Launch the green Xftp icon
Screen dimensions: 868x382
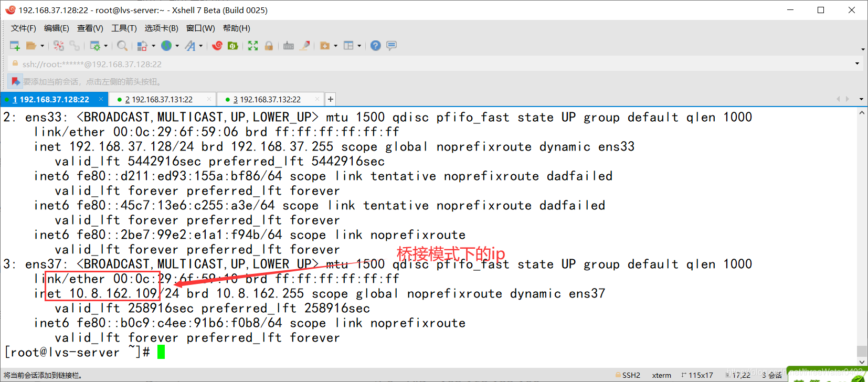232,46
